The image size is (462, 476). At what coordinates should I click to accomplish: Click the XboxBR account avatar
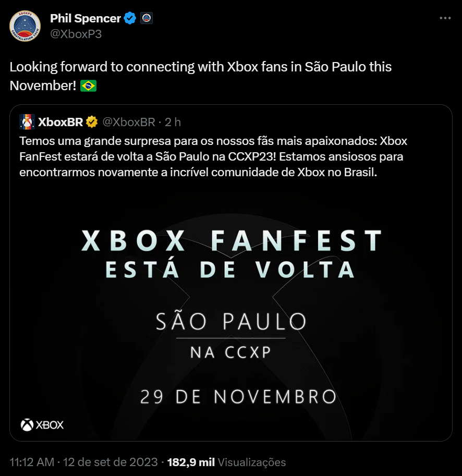pos(27,122)
